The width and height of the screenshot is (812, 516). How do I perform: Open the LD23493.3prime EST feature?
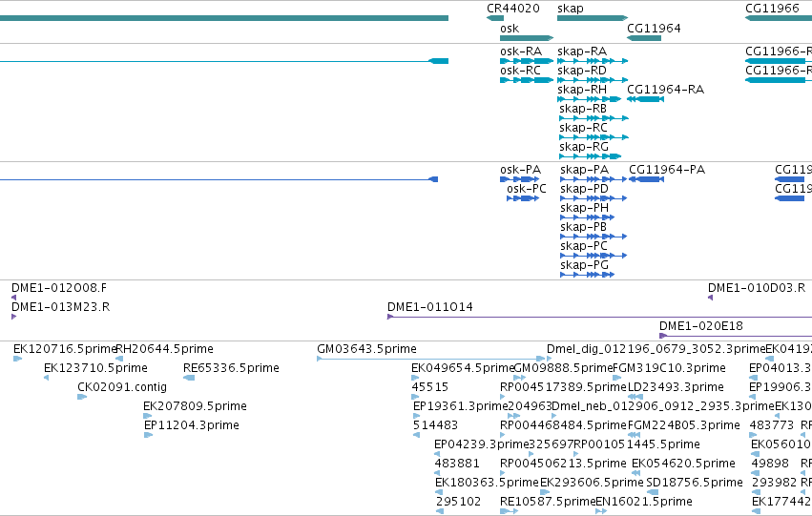pos(635,397)
